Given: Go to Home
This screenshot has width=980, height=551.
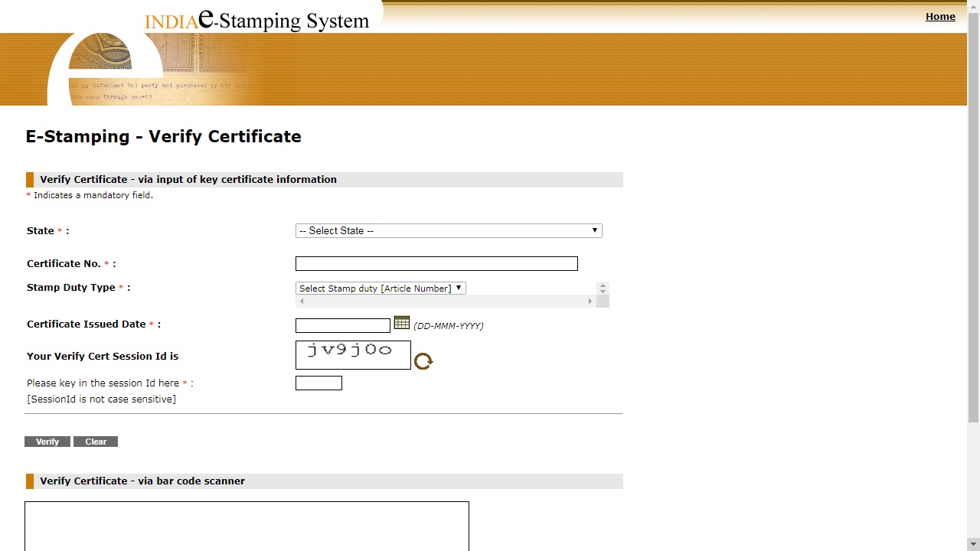Looking at the screenshot, I should click(x=940, y=16).
